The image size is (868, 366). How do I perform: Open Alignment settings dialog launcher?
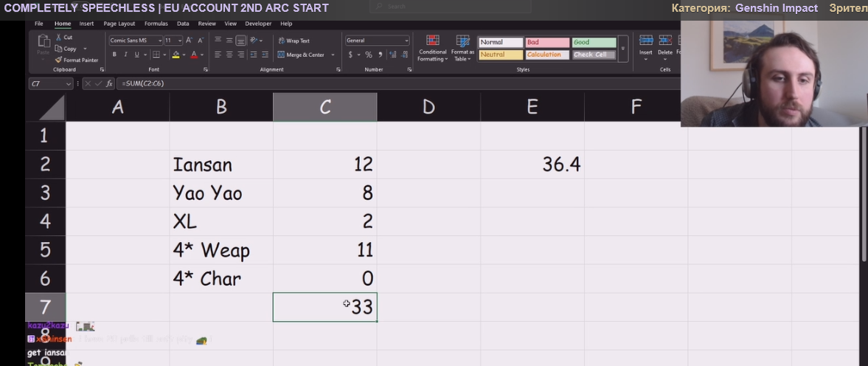tap(338, 70)
